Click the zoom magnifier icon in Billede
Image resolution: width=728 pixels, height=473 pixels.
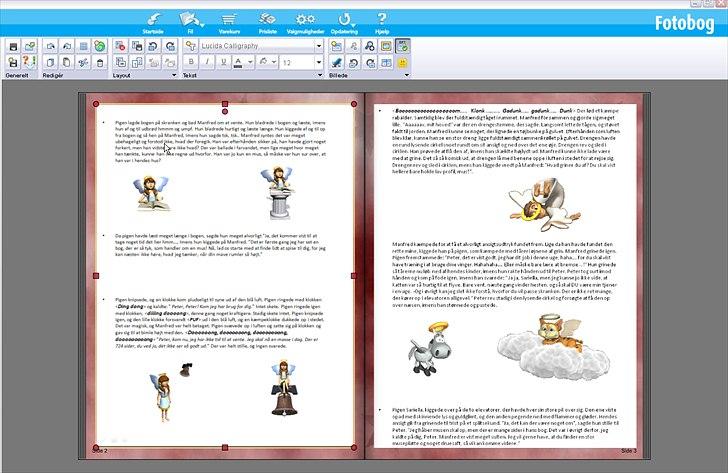(x=370, y=46)
